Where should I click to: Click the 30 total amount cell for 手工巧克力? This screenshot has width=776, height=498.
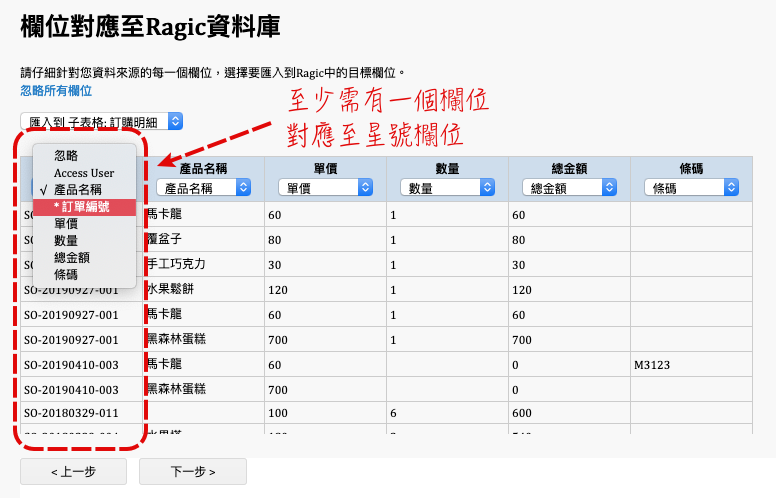(569, 264)
